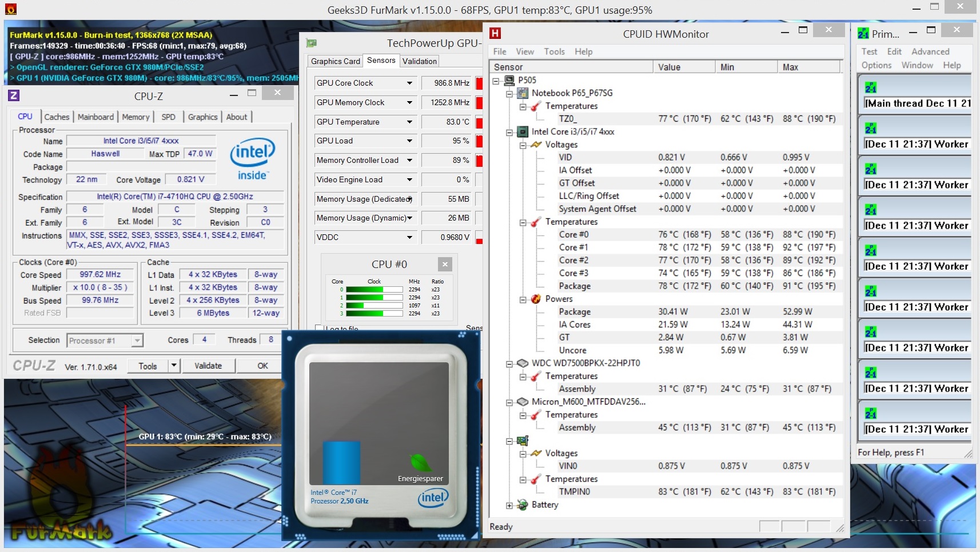Switch to the Caches tab in CPU-Z
Screen dimensions: 980x552
57,117
